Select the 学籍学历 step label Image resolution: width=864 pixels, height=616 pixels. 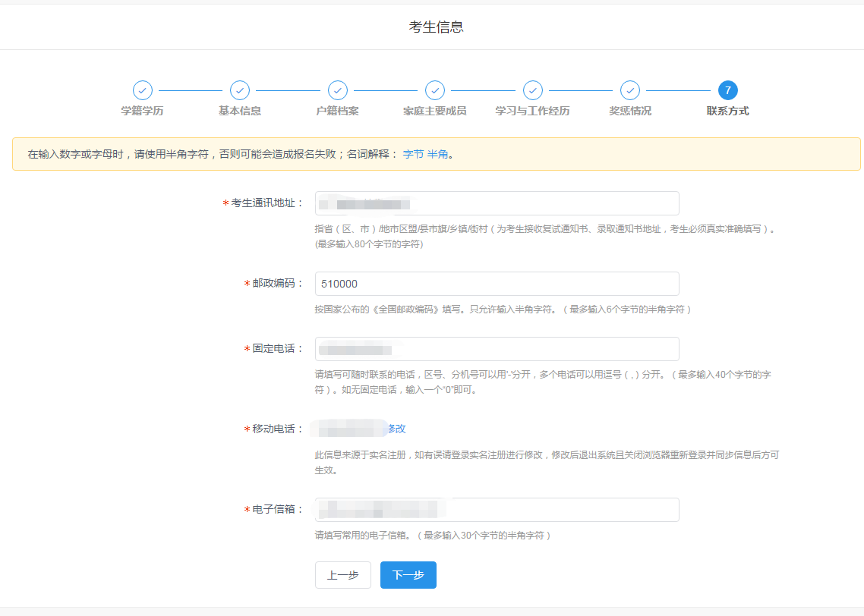143,111
